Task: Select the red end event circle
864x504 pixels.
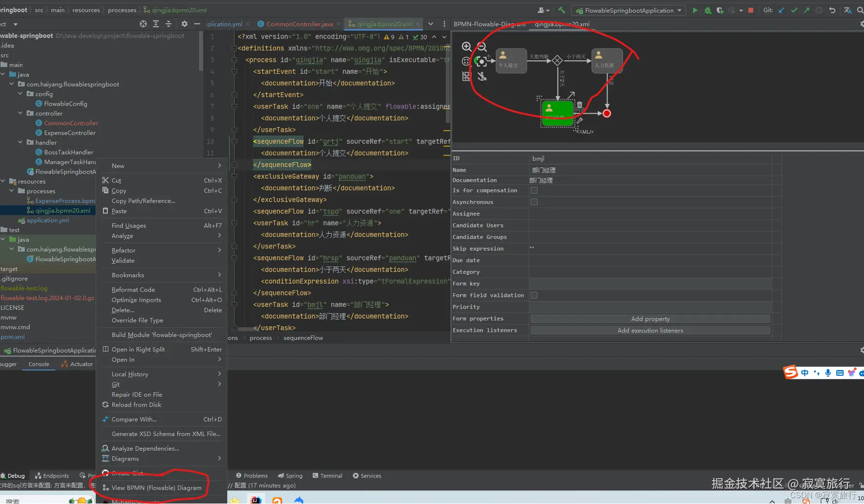Action: pyautogui.click(x=607, y=114)
